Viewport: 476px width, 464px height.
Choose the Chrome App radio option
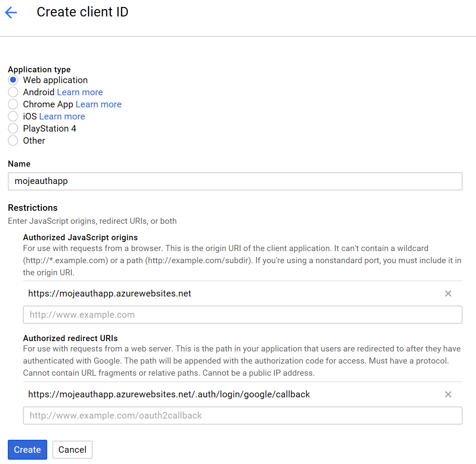pyautogui.click(x=13, y=104)
